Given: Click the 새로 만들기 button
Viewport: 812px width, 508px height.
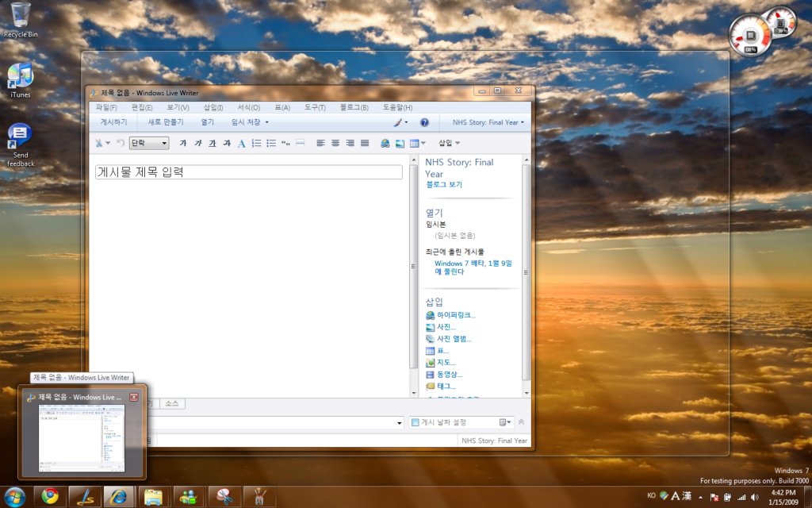Looking at the screenshot, I should coord(166,122).
